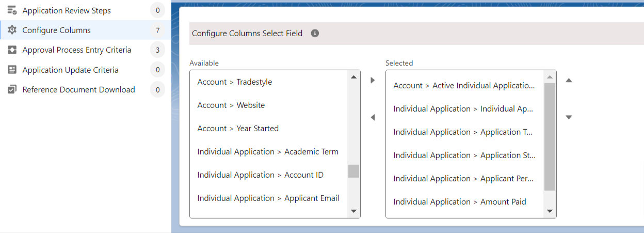Select Account > Website in Available list
The width and height of the screenshot is (644, 233).
pos(231,105)
